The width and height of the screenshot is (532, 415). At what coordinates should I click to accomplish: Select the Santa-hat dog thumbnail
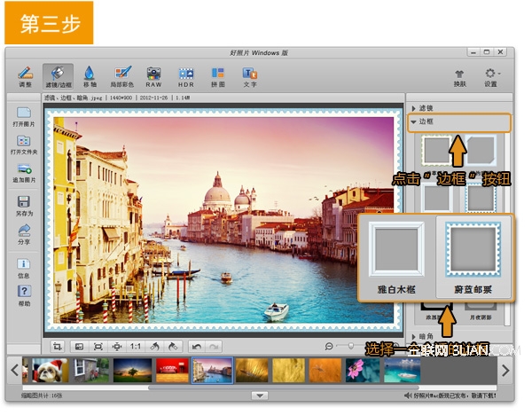[50, 370]
